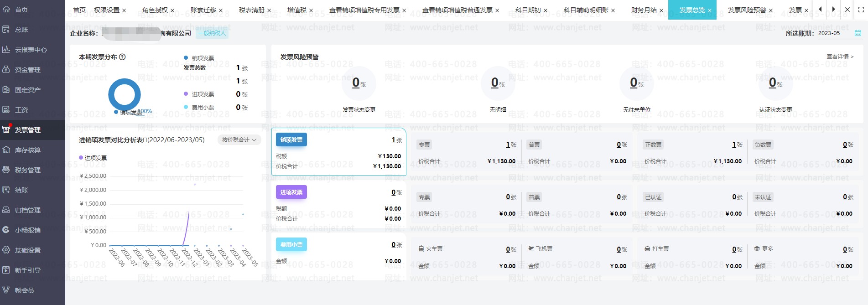
Task: Expand the 按价税合计 dropdown
Action: [x=239, y=140]
